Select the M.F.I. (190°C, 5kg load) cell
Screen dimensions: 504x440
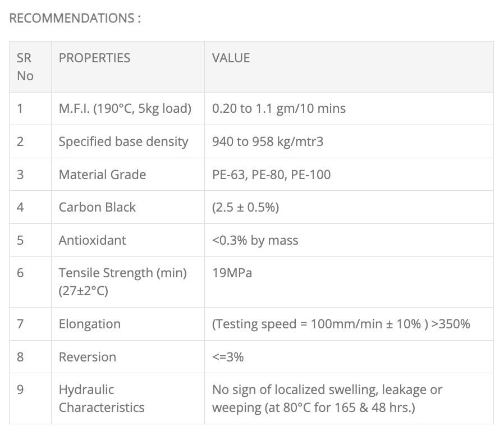pyautogui.click(x=125, y=108)
